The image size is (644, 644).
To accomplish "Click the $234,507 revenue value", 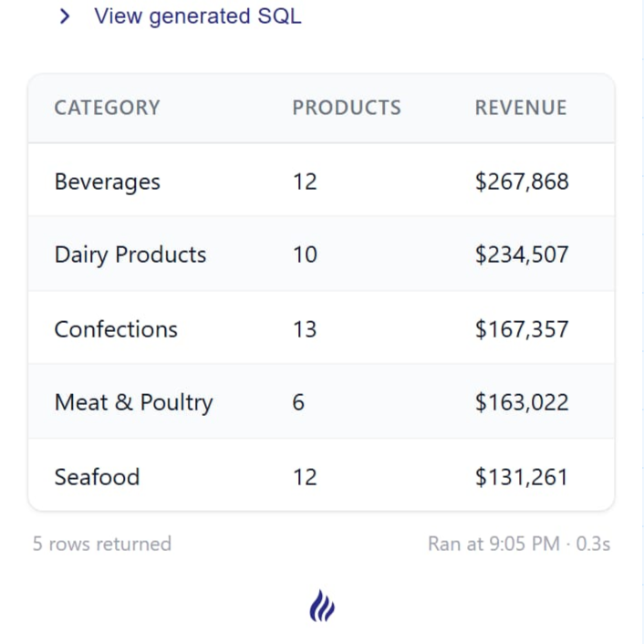I will coord(522,254).
